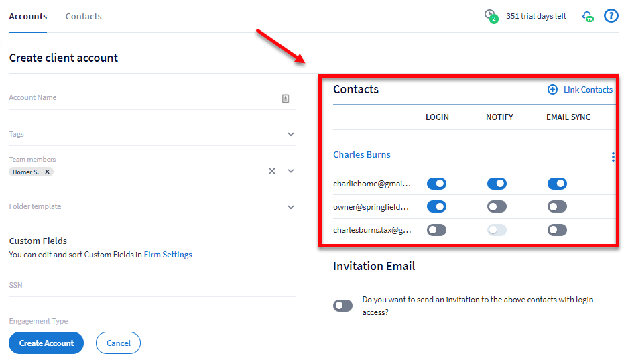Click the Cancel button
The image size is (624, 364).
pyautogui.click(x=118, y=343)
